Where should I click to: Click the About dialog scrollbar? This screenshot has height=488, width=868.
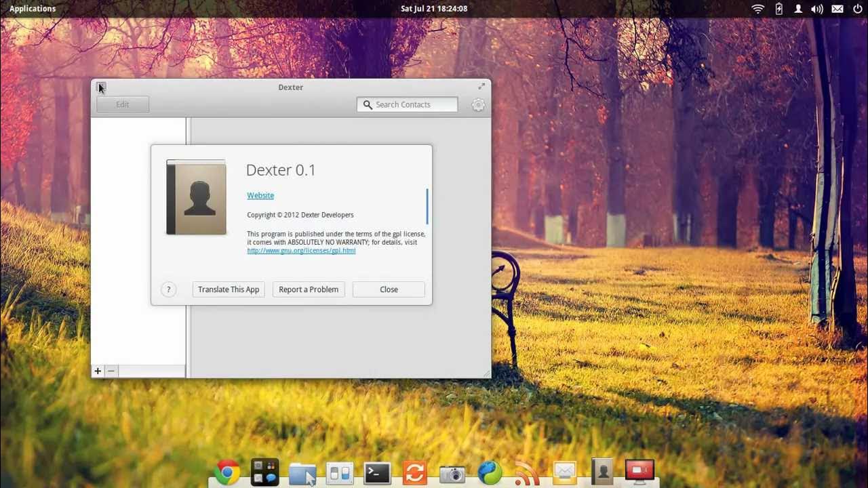click(427, 206)
